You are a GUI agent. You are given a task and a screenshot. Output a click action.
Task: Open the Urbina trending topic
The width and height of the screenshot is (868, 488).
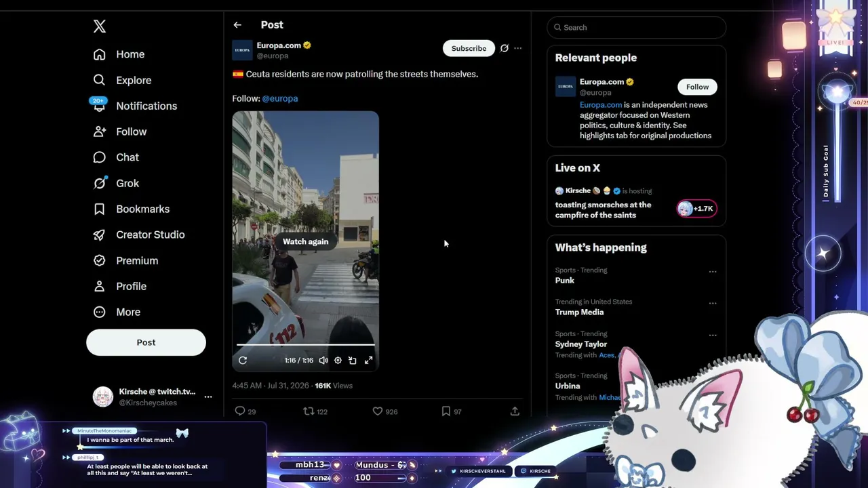click(568, 386)
